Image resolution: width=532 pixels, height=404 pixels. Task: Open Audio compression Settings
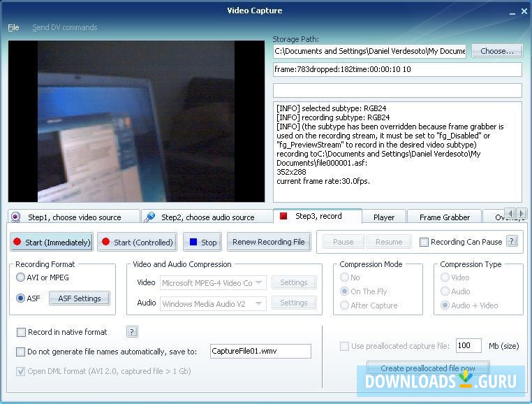tap(294, 303)
